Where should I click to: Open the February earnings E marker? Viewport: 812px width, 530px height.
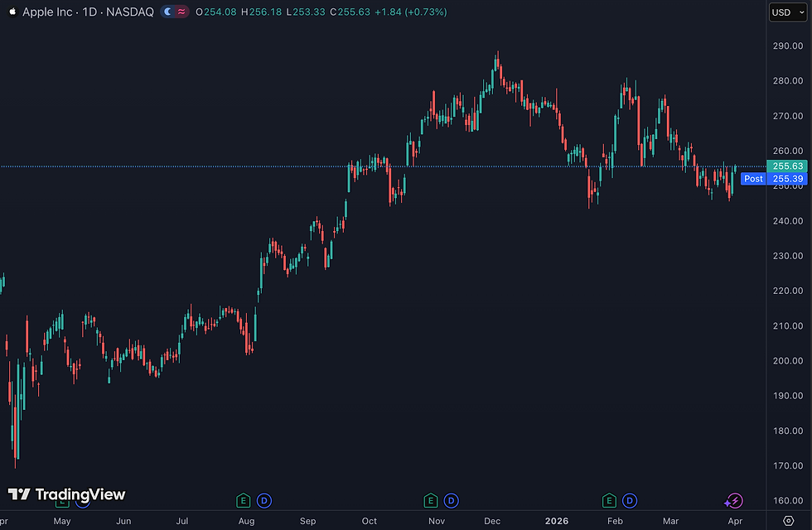[609, 500]
